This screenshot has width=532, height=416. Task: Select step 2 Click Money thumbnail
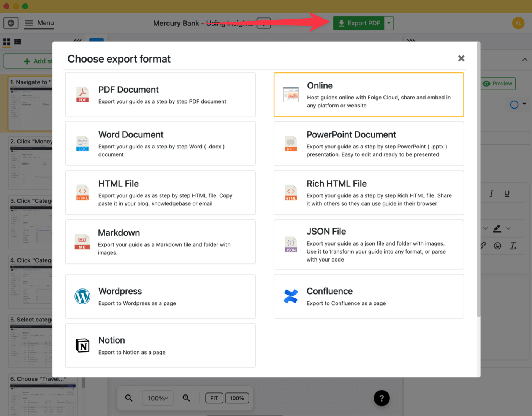click(30, 163)
